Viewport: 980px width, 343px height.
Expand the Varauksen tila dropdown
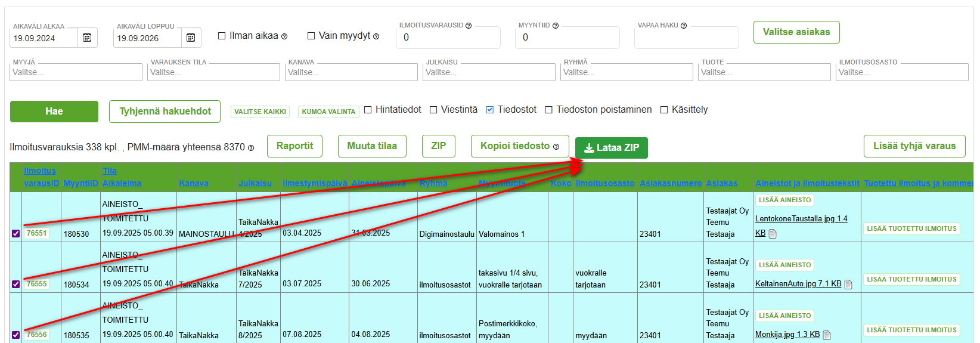click(x=214, y=72)
